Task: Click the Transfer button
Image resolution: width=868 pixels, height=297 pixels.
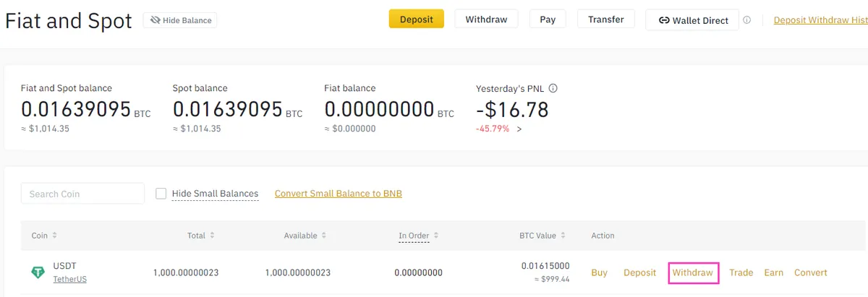Action: pos(605,20)
